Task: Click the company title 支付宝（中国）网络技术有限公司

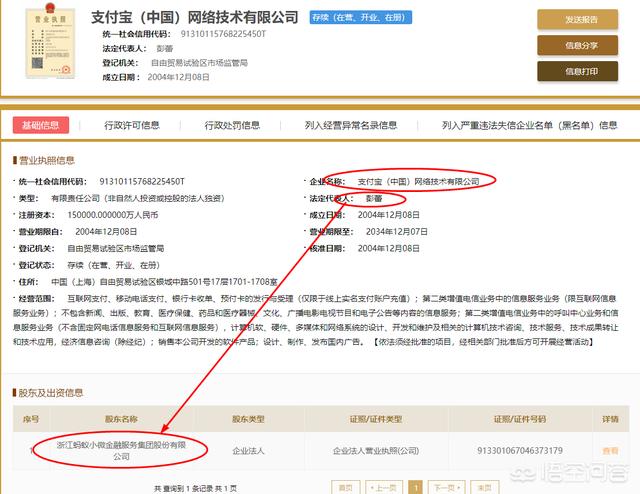Action: pos(195,17)
